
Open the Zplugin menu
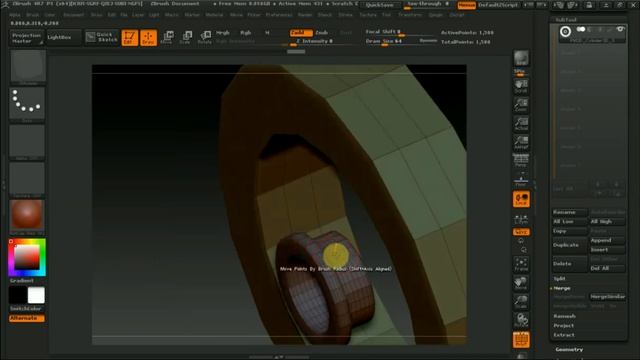pos(435,15)
